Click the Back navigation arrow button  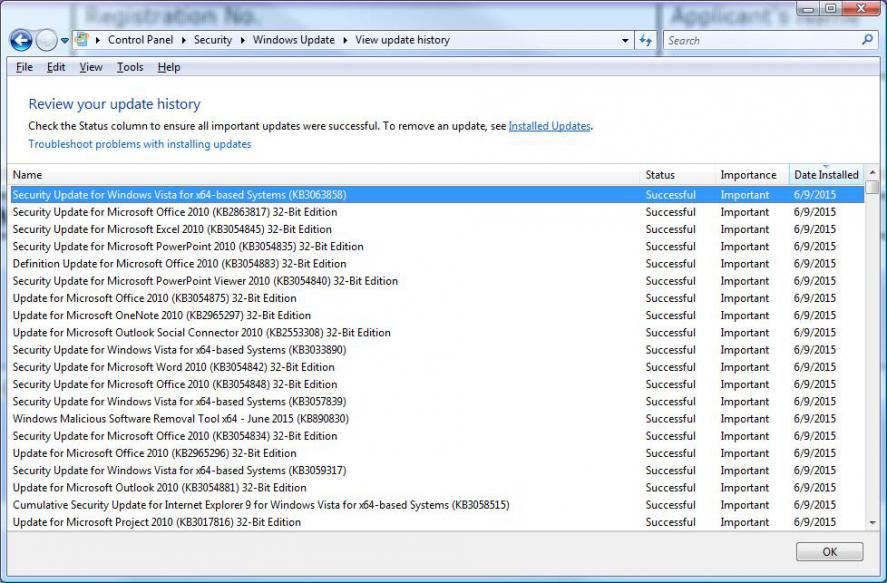tap(21, 41)
